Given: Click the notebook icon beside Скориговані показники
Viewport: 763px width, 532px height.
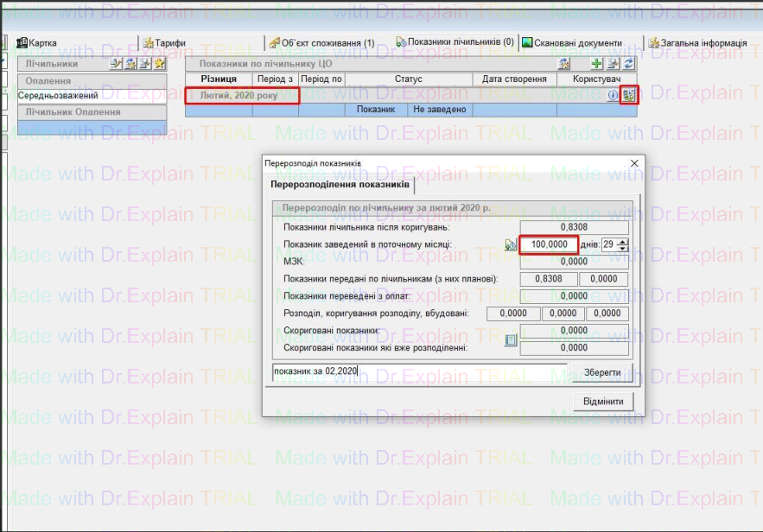Looking at the screenshot, I should pyautogui.click(x=510, y=340).
